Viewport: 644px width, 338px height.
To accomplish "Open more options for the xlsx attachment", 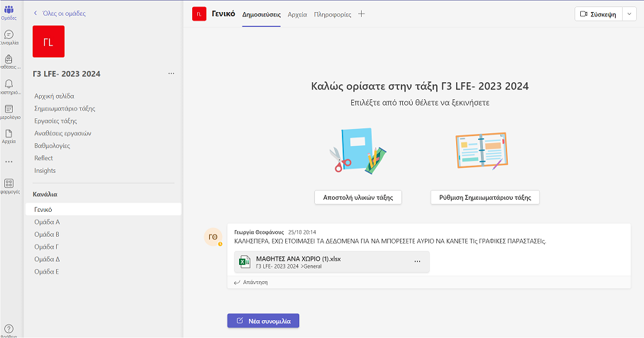I will pyautogui.click(x=417, y=261).
